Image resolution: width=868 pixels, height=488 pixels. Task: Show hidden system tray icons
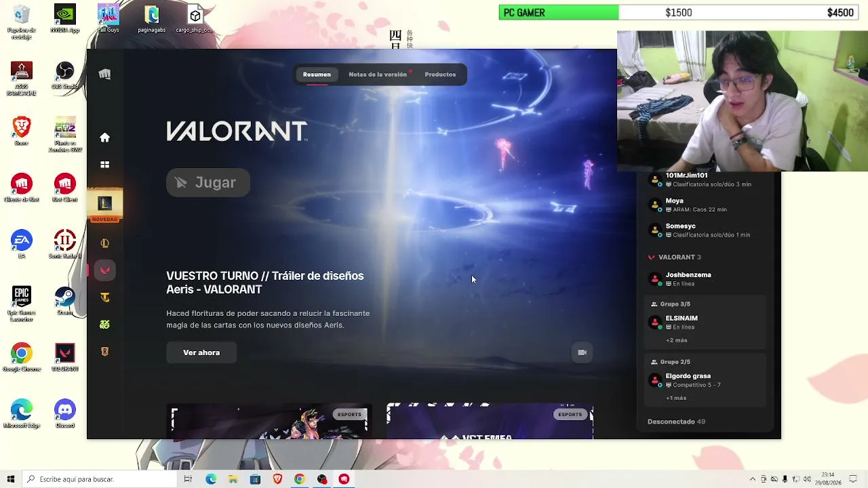pos(753,479)
